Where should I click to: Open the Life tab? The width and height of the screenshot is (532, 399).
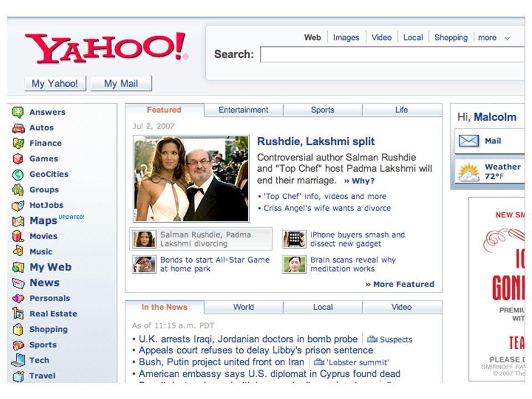coord(402,110)
